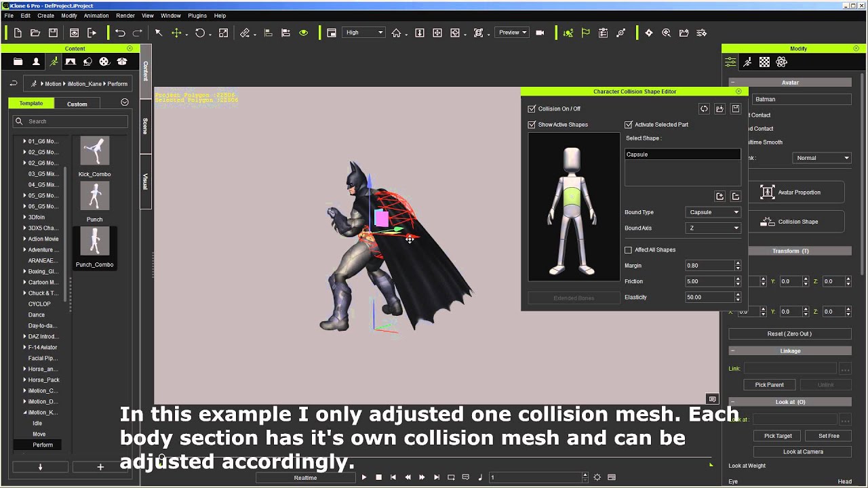This screenshot has width=868, height=488.
Task: Open the Preview mode dropdown
Action: click(512, 33)
